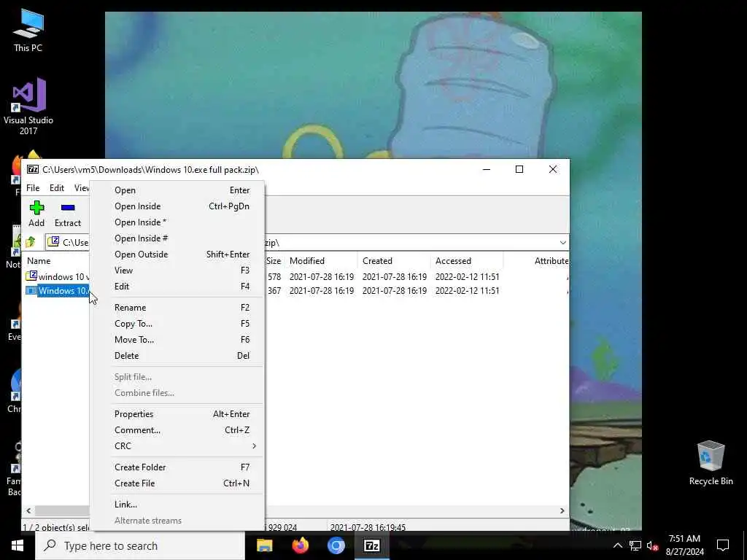This screenshot has height=560, width=747.
Task: Expand the address path dropdown
Action: click(x=562, y=243)
